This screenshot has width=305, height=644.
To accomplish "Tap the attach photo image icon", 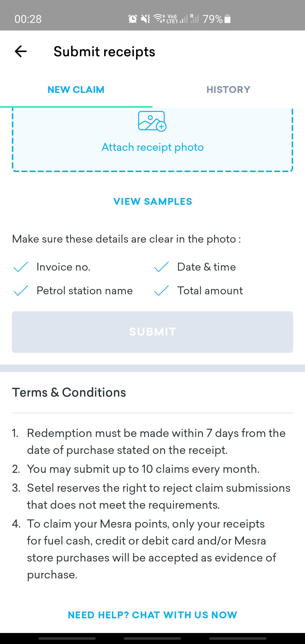I will pyautogui.click(x=152, y=121).
